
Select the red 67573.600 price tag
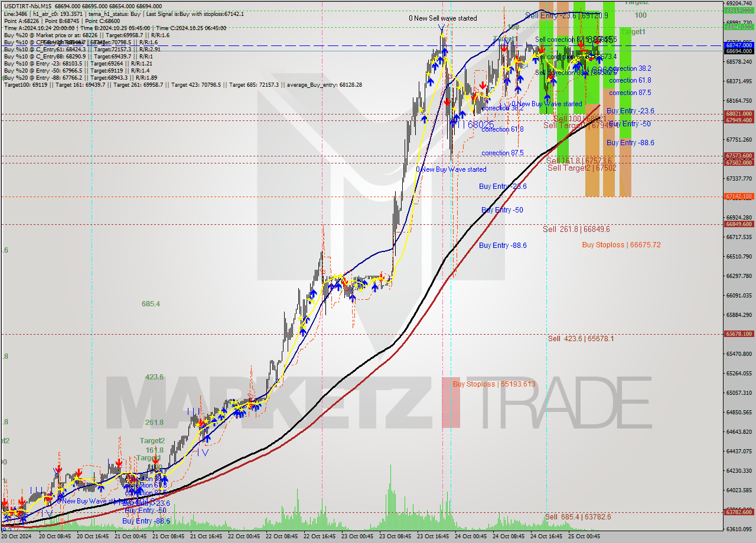[x=739, y=156]
